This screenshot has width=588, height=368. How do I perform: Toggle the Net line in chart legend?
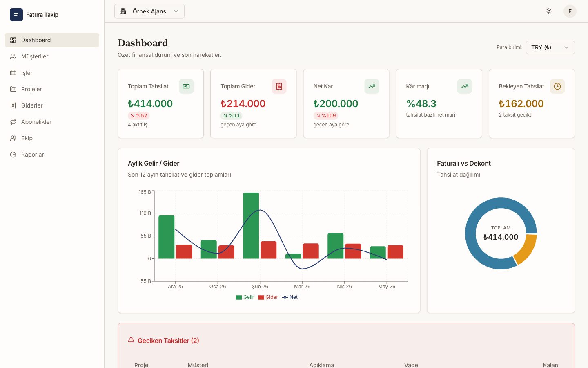click(290, 297)
